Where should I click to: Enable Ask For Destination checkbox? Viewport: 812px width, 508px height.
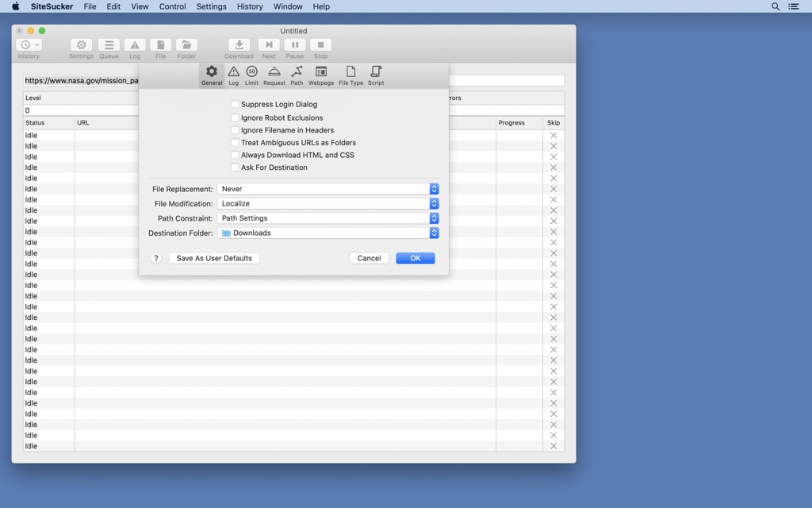(x=235, y=167)
